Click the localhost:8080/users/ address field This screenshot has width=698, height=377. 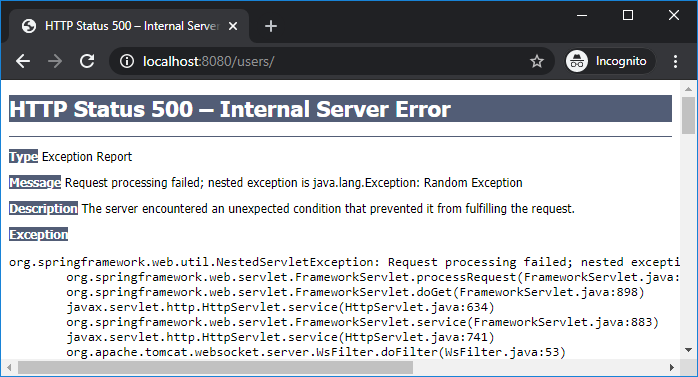329,61
